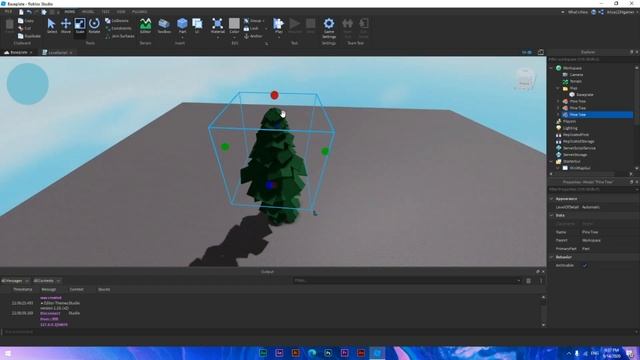Collapse the StarterGui node
This screenshot has width=640, height=360.
pyautogui.click(x=551, y=162)
